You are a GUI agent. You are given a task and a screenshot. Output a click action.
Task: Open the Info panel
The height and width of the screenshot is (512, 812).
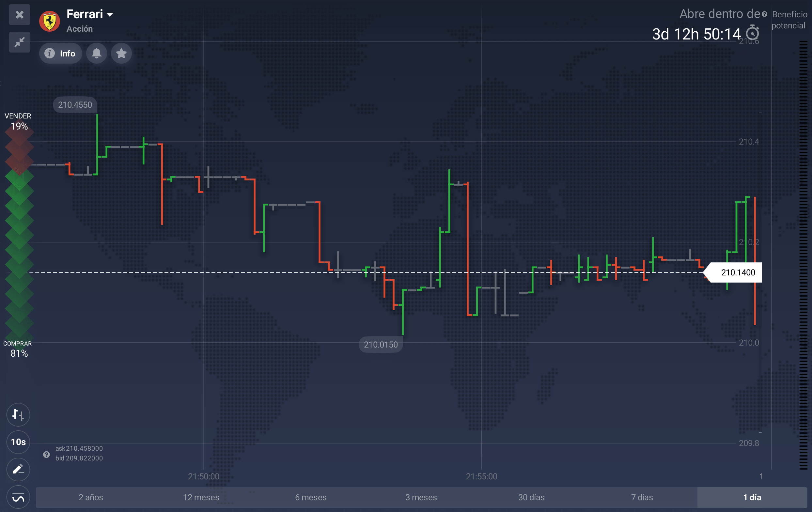(60, 53)
